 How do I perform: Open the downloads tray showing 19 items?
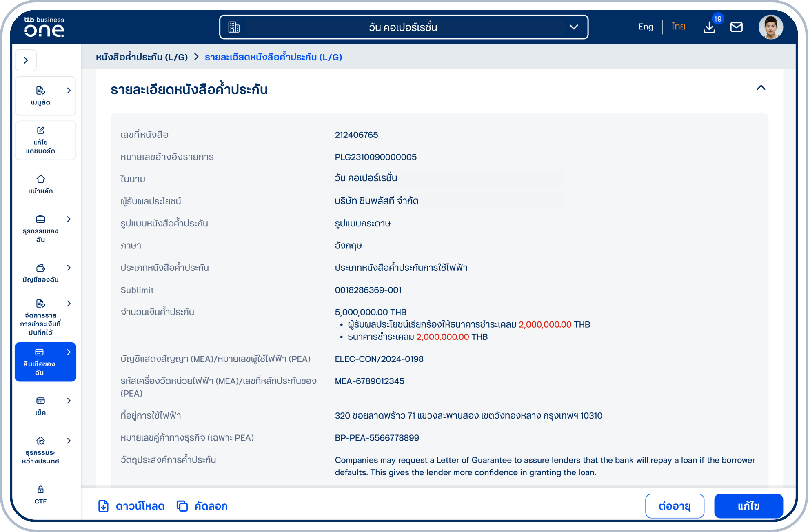pyautogui.click(x=709, y=27)
